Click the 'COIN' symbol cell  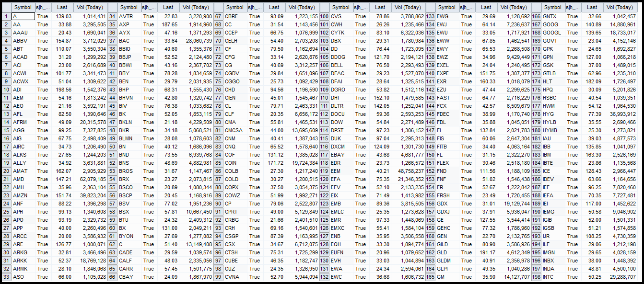point(235,163)
